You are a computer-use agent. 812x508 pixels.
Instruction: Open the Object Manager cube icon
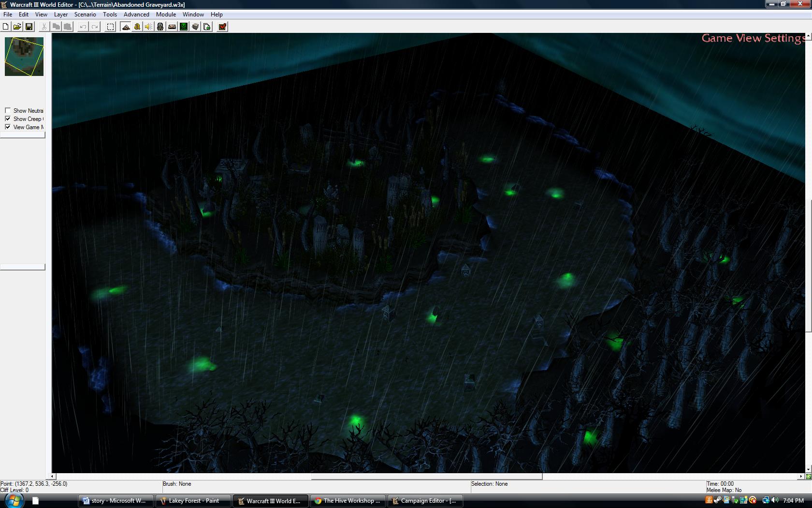coord(195,27)
